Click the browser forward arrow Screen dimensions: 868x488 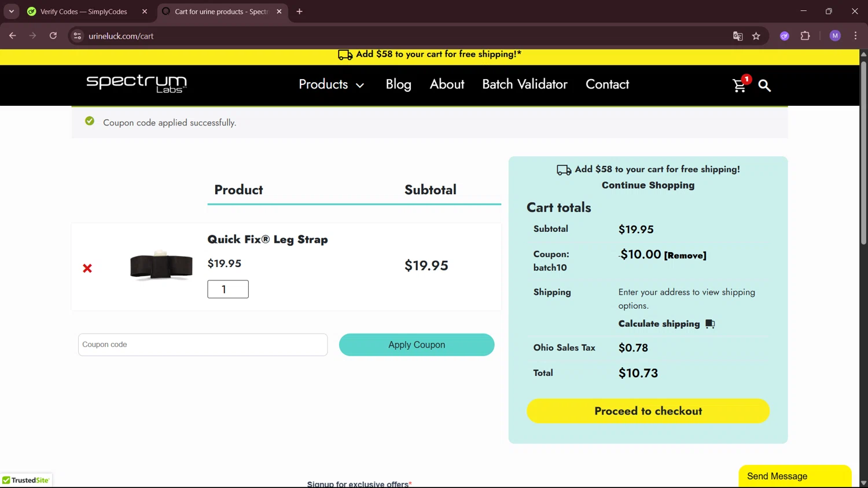click(x=32, y=36)
